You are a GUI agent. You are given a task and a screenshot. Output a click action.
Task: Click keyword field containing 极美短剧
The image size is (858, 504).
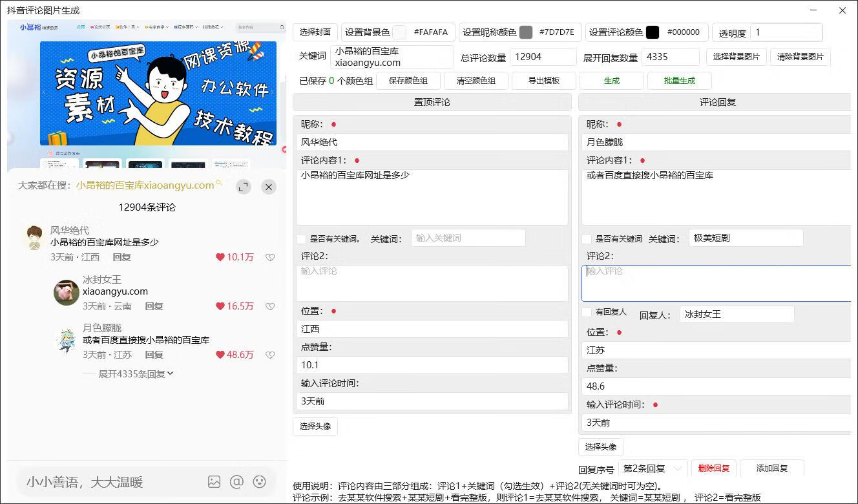[x=746, y=238]
